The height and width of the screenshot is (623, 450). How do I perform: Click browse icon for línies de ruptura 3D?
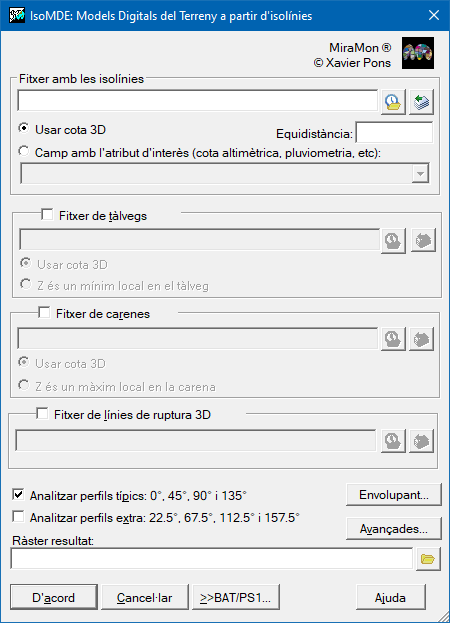point(421,441)
